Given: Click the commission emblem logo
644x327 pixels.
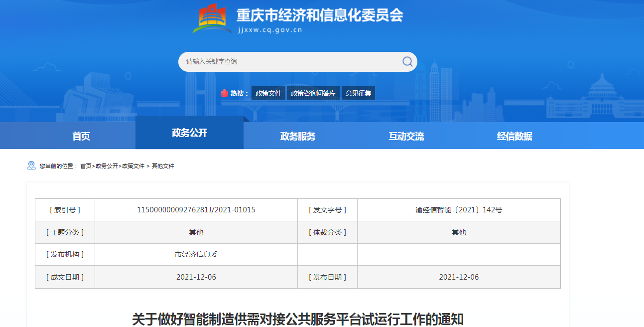Looking at the screenshot, I should (212, 18).
